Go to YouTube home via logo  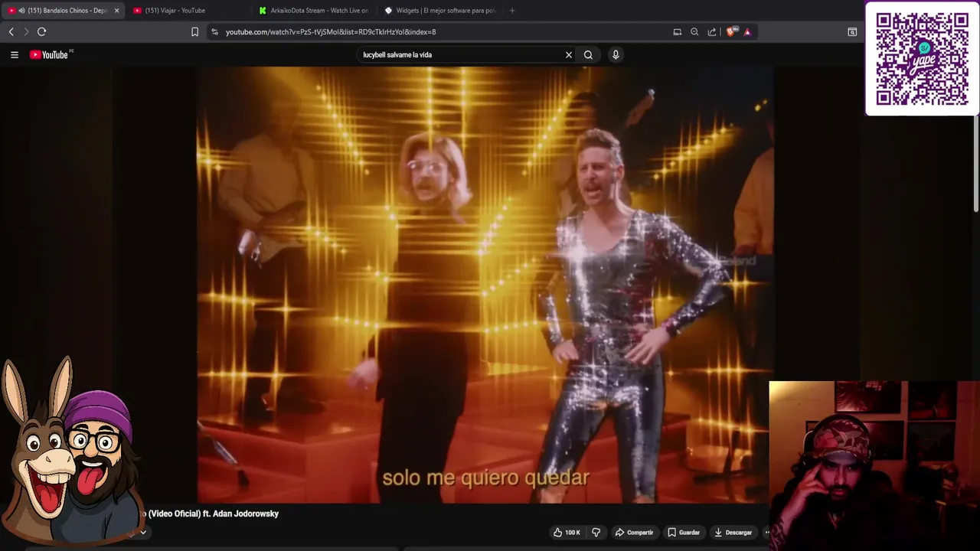[x=51, y=54]
